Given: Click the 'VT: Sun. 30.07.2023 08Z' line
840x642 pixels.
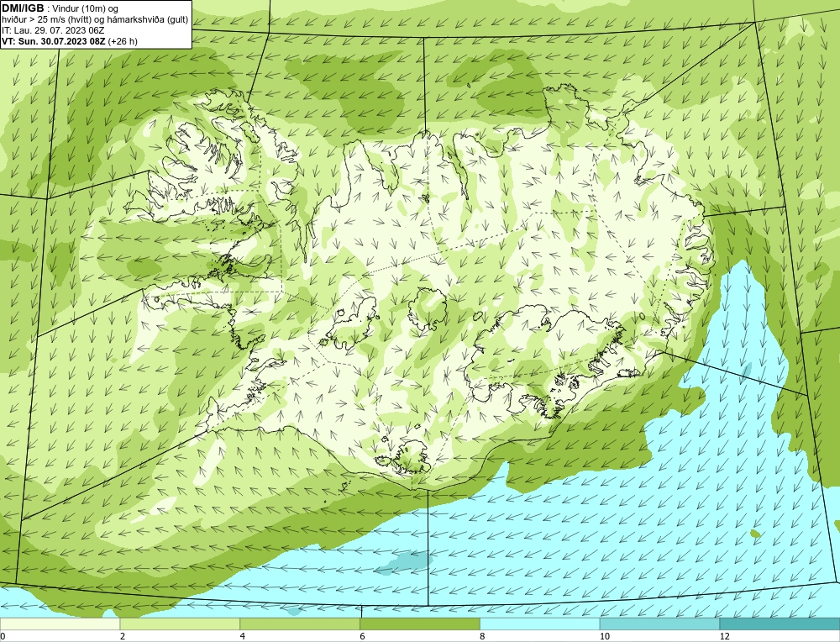Looking at the screenshot, I should pos(54,41).
